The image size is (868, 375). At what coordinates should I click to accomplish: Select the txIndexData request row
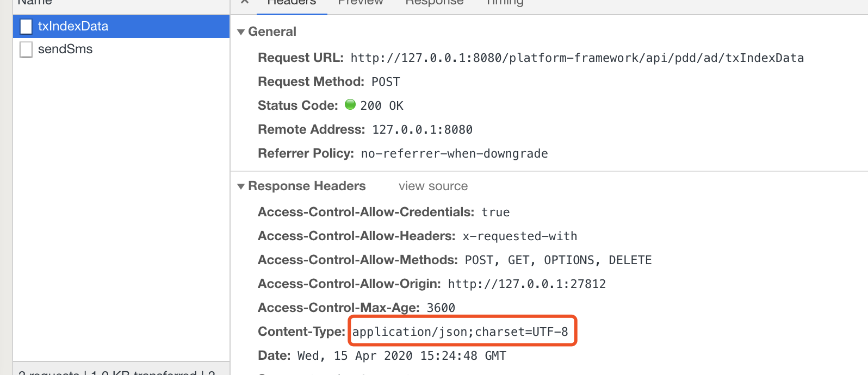pos(121,27)
